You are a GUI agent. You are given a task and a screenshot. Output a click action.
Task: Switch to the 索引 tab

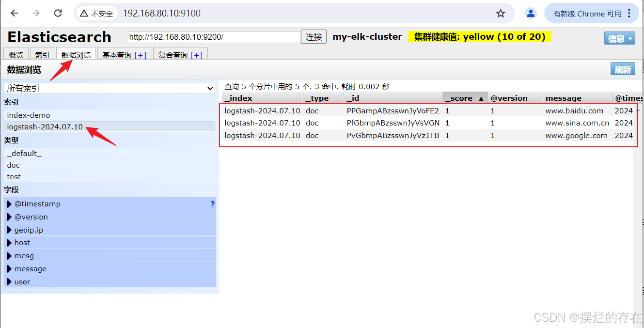[42, 55]
